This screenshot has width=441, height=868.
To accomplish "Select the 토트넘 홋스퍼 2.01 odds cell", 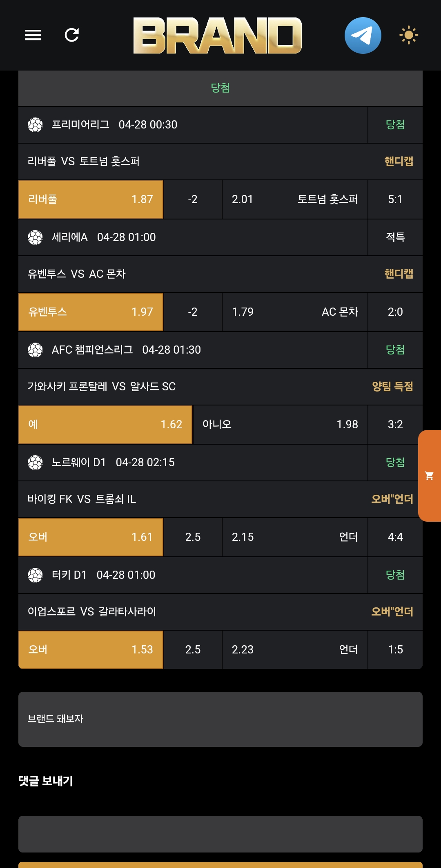I will point(294,199).
